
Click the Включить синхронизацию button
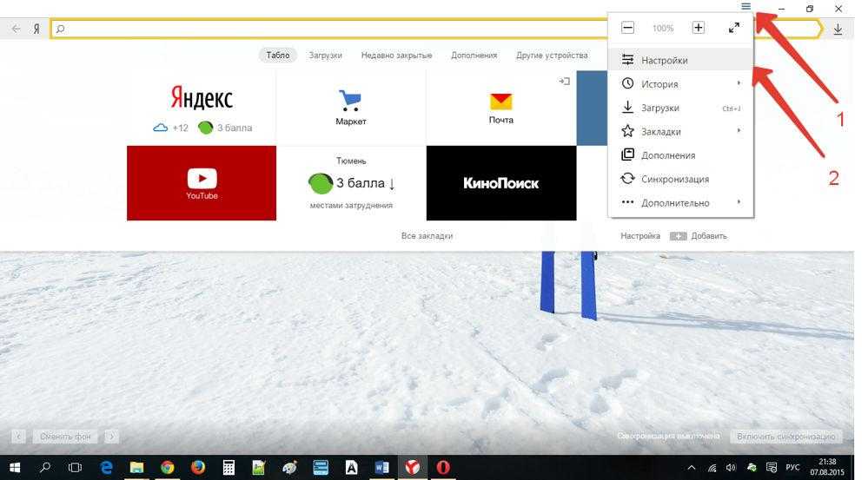(786, 437)
